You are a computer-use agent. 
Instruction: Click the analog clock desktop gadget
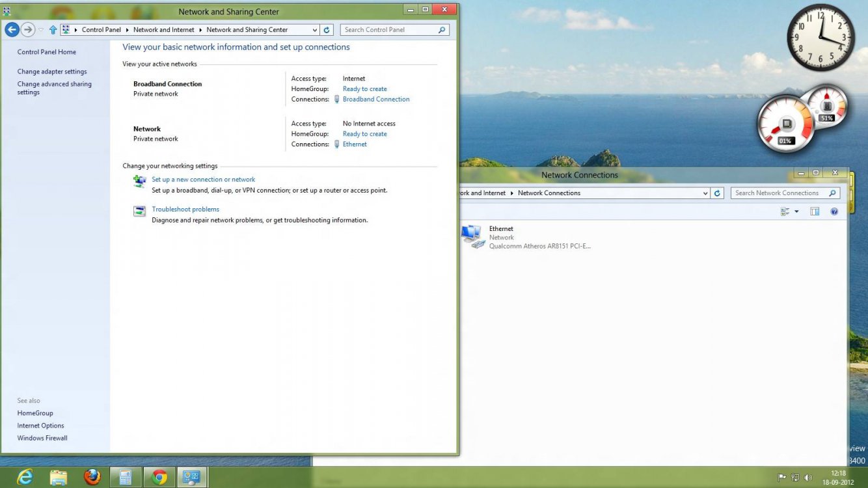821,38
